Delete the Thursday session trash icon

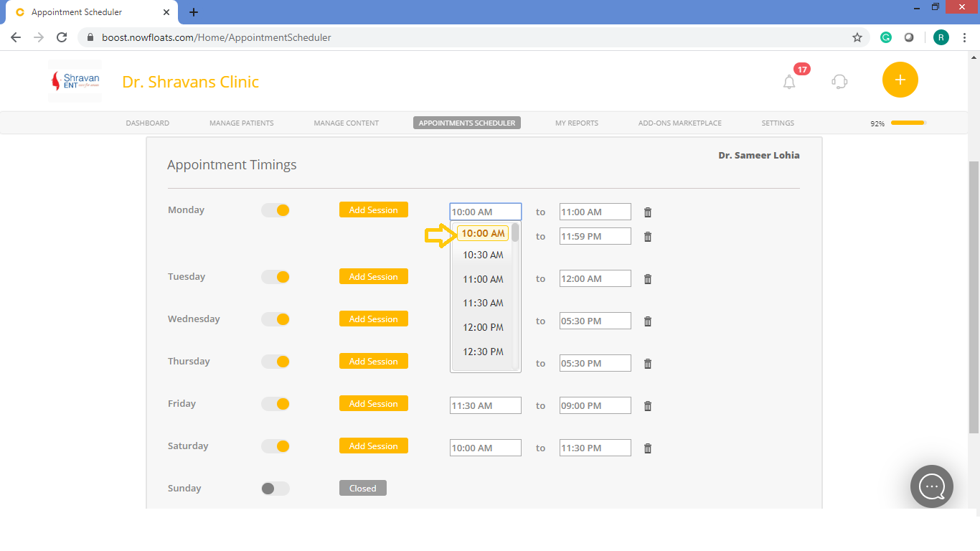[x=648, y=364]
